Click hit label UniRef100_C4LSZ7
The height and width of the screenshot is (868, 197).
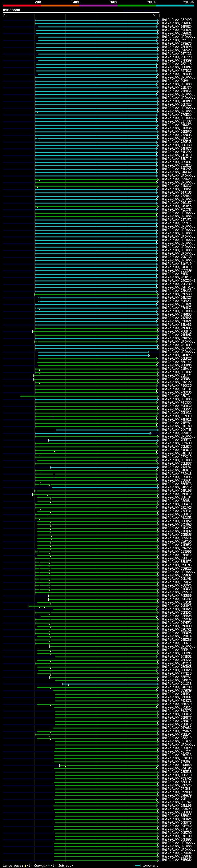pyautogui.click(x=177, y=297)
